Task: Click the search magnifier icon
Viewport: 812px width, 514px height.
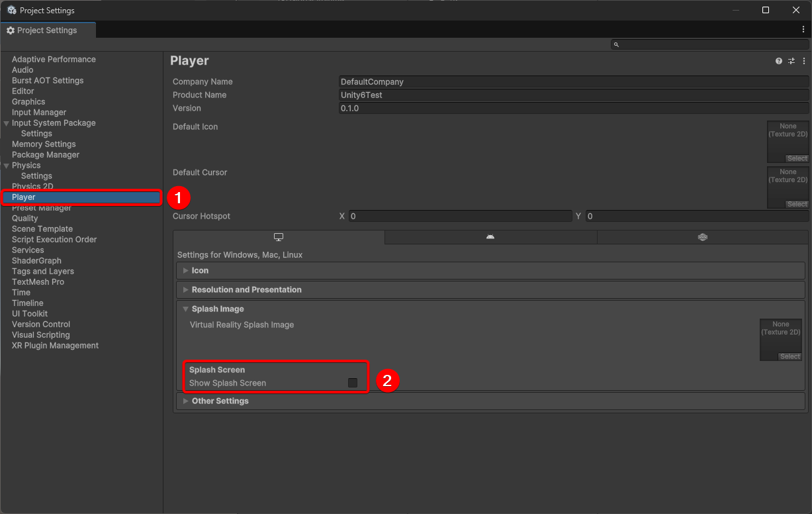Action: pyautogui.click(x=617, y=44)
